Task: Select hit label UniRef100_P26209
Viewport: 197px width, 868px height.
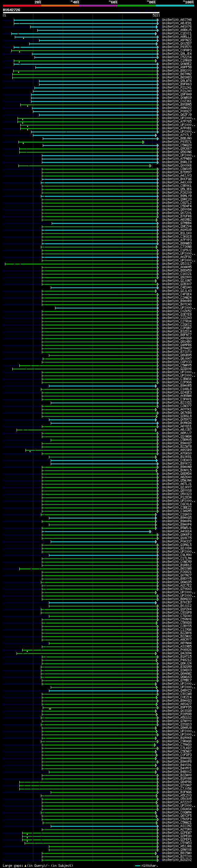Action: [x=177, y=193]
